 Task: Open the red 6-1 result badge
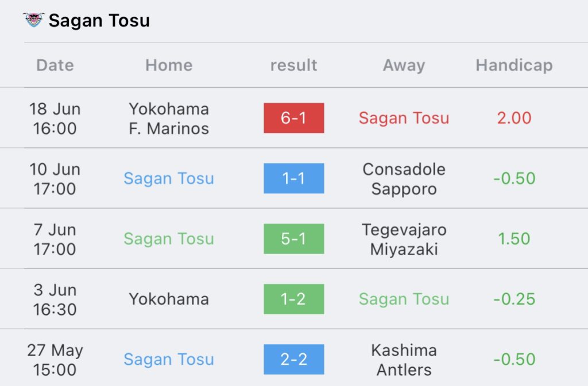[x=293, y=118]
